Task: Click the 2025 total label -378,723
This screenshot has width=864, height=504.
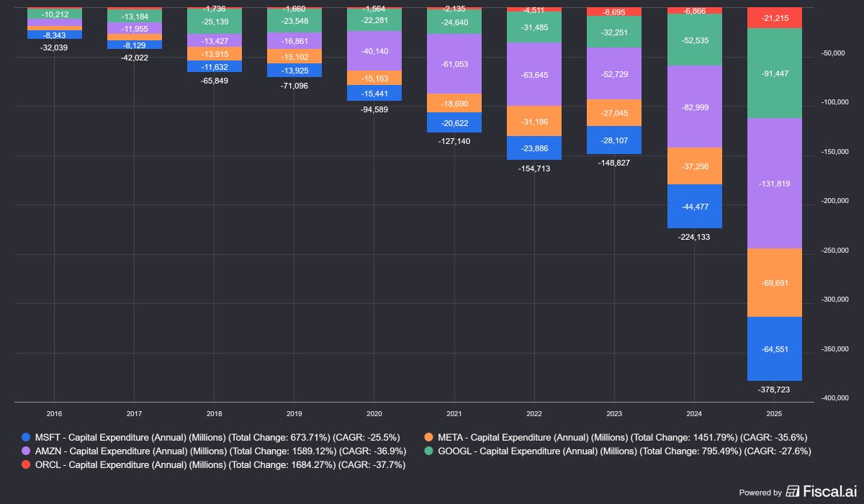Action: pos(775,389)
